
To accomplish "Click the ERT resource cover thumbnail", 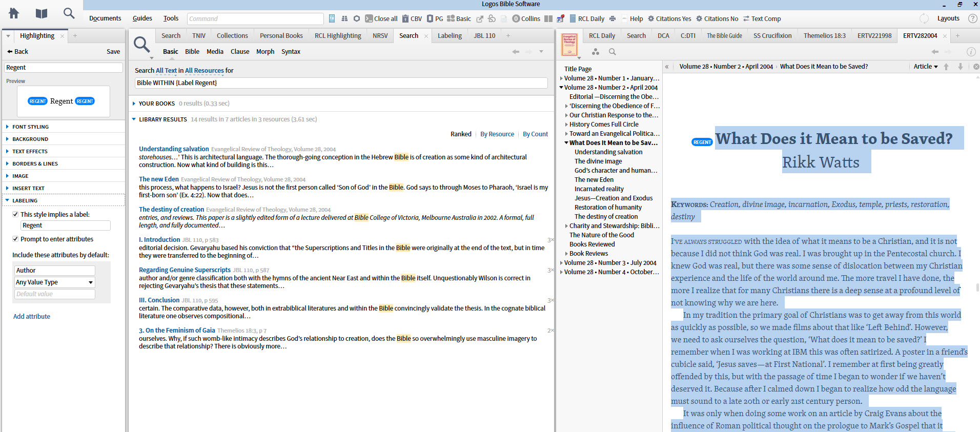I will (569, 45).
